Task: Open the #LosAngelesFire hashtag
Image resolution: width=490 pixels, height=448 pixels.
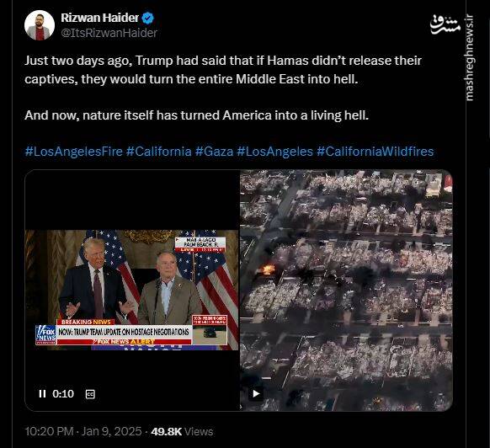Action: tap(74, 152)
